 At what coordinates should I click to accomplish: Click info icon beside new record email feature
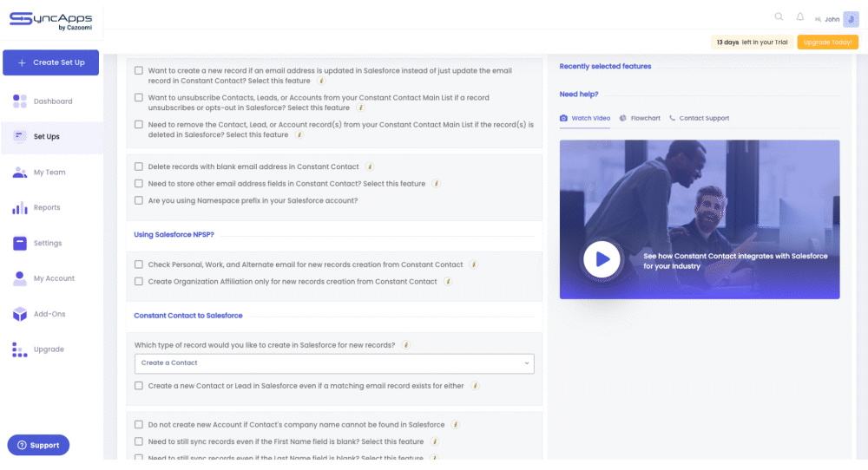coord(321,81)
